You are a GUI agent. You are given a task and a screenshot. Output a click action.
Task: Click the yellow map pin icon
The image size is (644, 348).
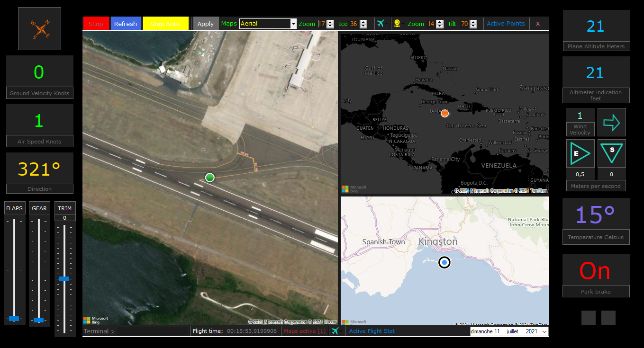click(x=397, y=23)
